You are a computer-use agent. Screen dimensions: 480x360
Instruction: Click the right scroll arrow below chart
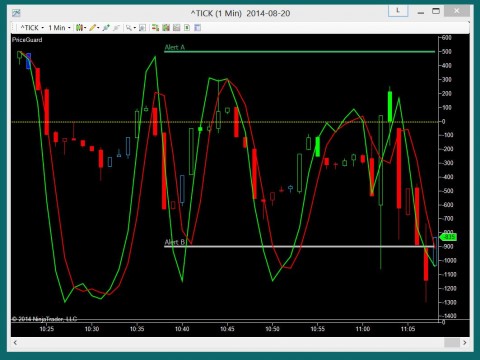point(465,342)
